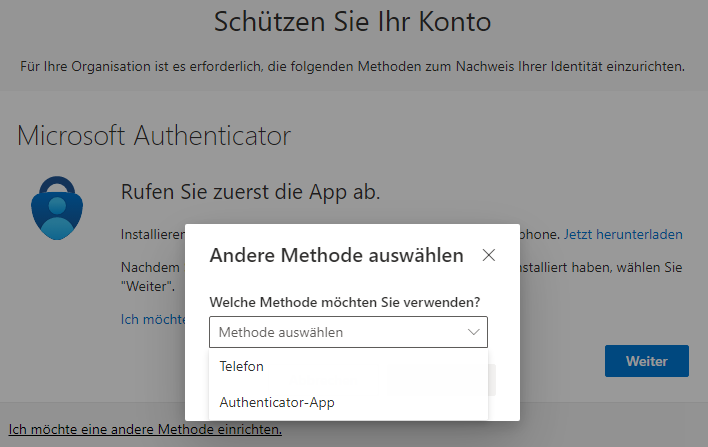708x447 pixels.
Task: Click the 'Rufen Sie zuerst die App ab.' heading
Action: 250,191
